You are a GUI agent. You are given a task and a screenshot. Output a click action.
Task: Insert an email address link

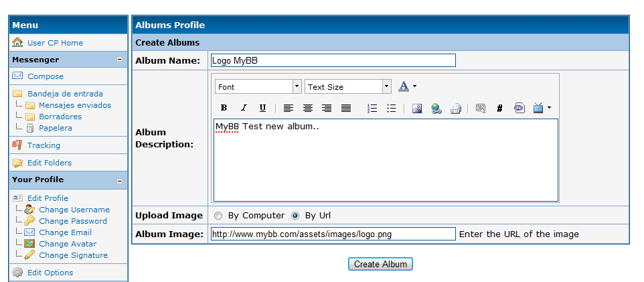point(455,109)
